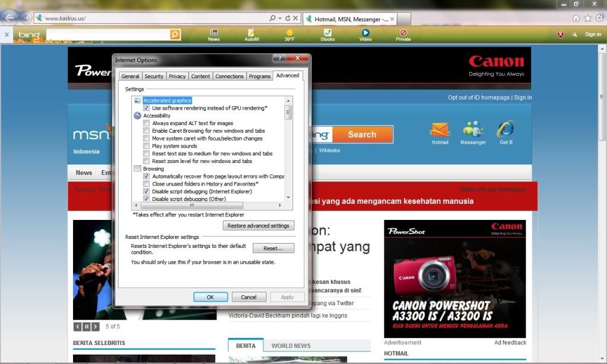Viewport: 607px width, 364px height.
Task: Toggle Disable script debugging (Internet Explorer)
Action: coord(147,191)
